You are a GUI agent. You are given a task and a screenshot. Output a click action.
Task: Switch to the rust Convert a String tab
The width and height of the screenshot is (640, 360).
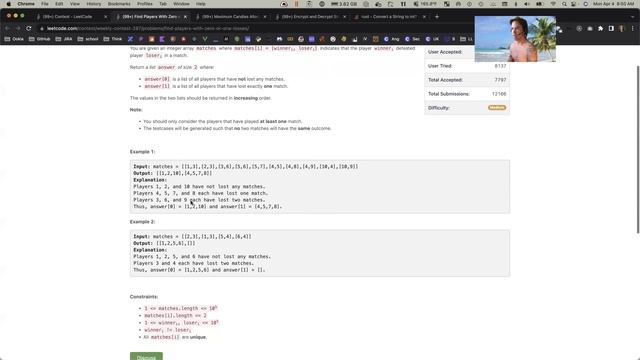click(389, 17)
